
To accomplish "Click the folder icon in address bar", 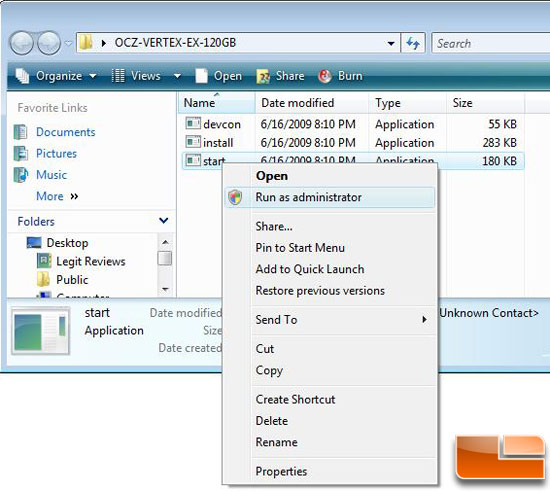I will pyautogui.click(x=86, y=43).
